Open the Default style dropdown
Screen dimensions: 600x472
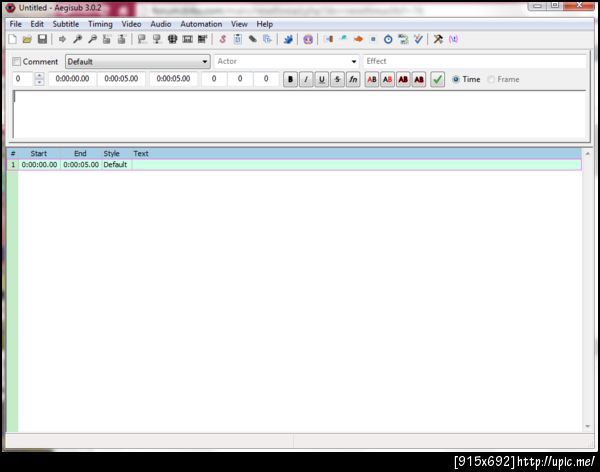point(138,62)
